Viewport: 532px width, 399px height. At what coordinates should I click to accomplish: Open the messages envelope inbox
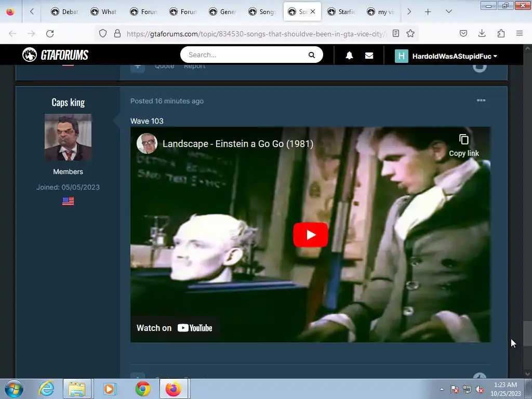369,56
